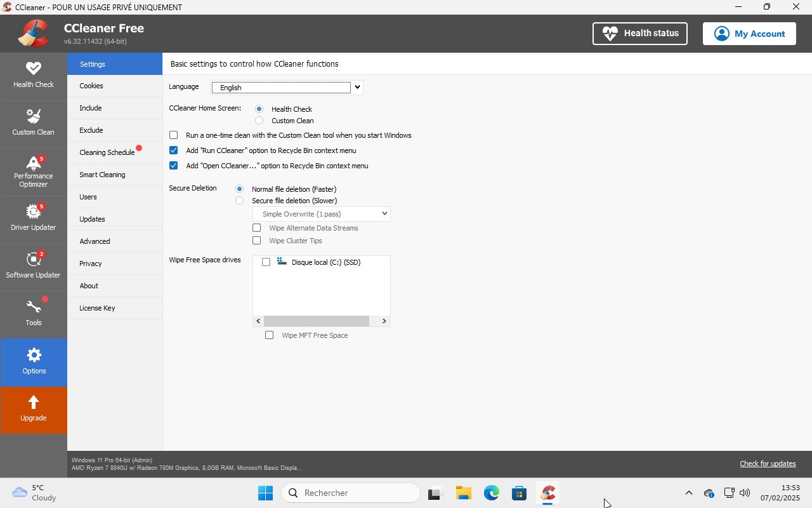Click the Health status button
The image size is (812, 508).
(x=639, y=33)
